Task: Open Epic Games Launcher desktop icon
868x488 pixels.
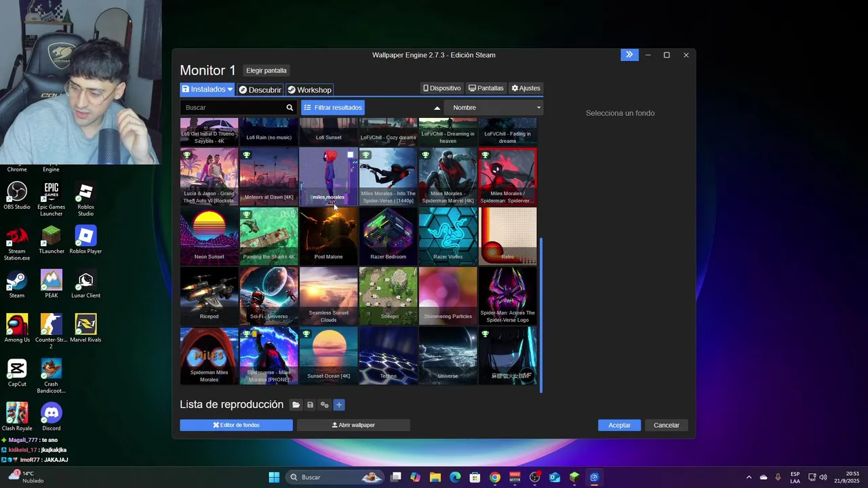Action: pos(51,199)
